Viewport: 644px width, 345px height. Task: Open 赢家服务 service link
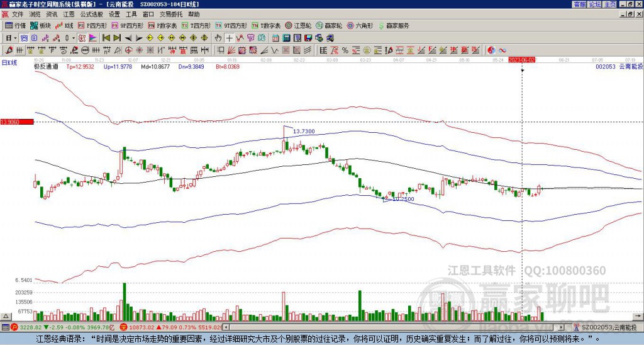[394, 25]
